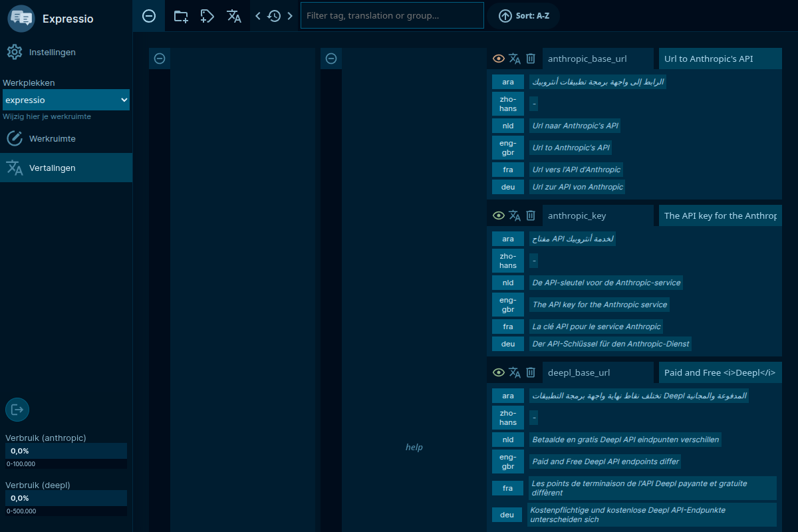Click deu translation 'Url zur API von Anthropic'
The height and width of the screenshot is (532, 798).
tap(577, 187)
